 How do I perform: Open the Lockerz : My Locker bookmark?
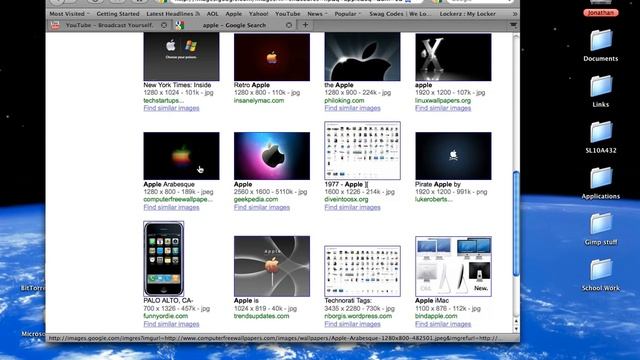pos(467,14)
